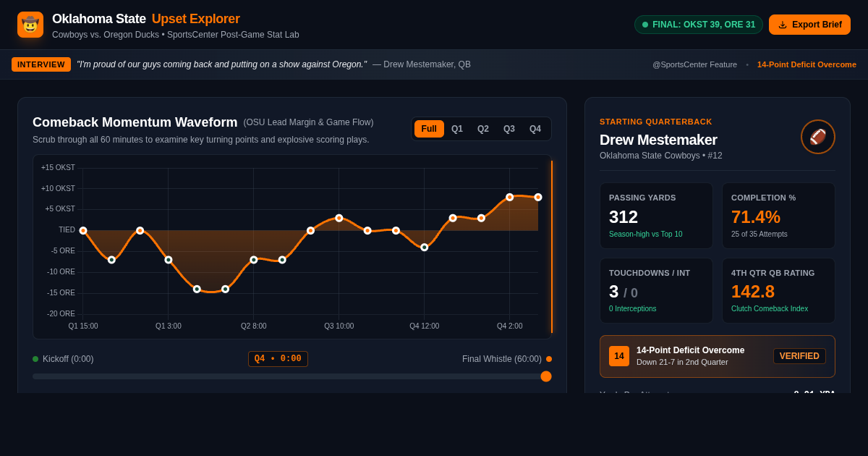The height and width of the screenshot is (456, 868).
Task: Switch to the Q1 tab
Action: click(x=457, y=129)
